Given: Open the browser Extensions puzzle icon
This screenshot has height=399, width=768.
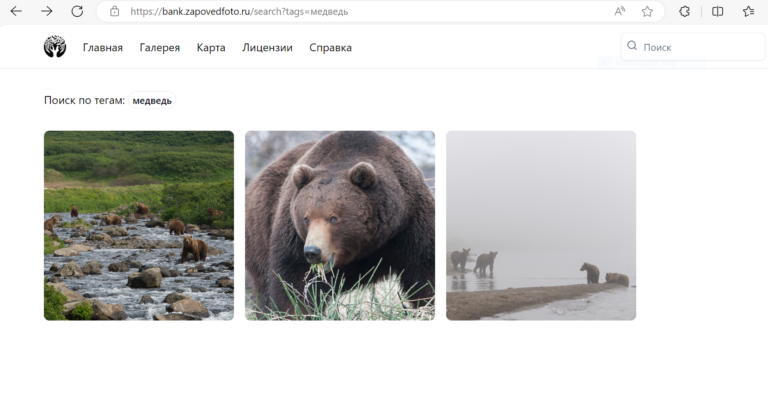Looking at the screenshot, I should [684, 11].
